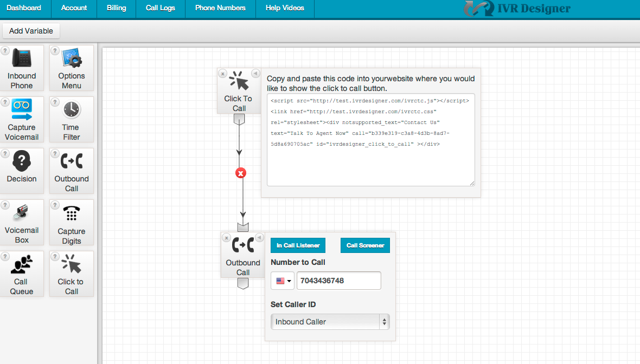The image size is (640, 364).
Task: Go to the Dashboard tab
Action: (24, 8)
